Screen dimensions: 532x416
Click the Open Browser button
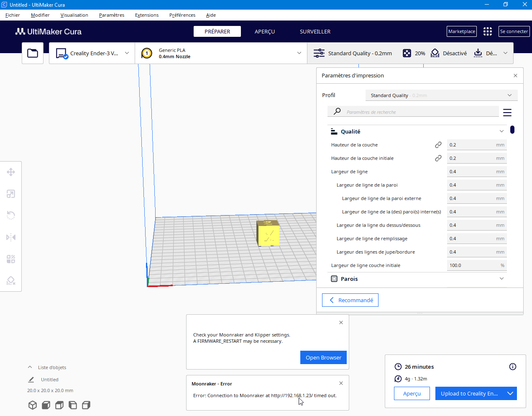point(323,357)
